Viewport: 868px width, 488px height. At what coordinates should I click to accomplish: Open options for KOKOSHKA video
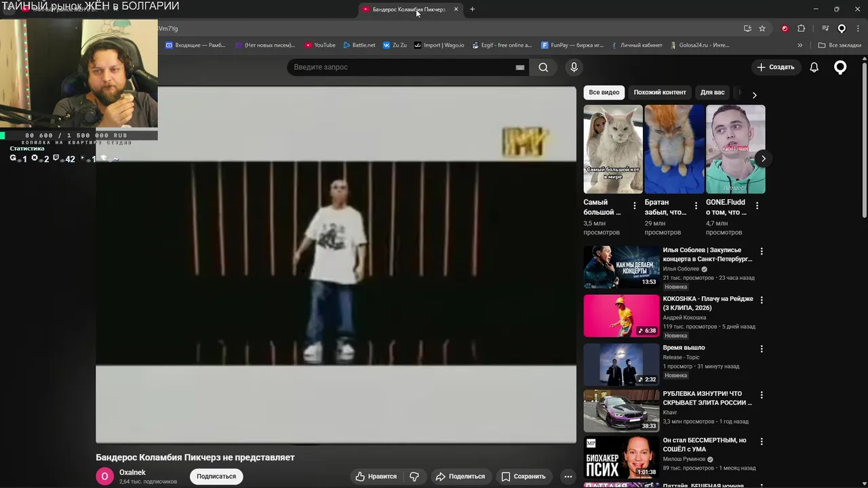click(762, 300)
